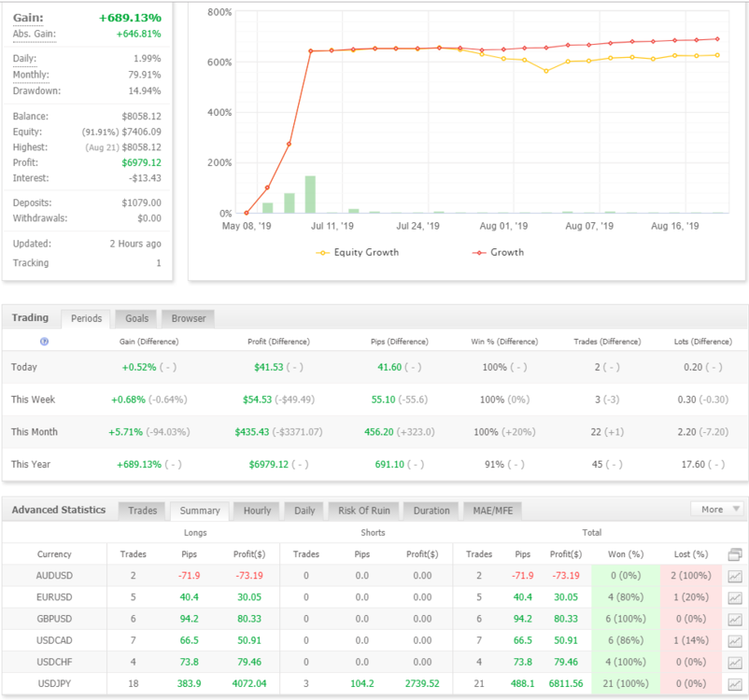Viewport: 749px width, 700px height.
Task: Click the EURUSD Won 4 (80%) cell
Action: coord(626,597)
